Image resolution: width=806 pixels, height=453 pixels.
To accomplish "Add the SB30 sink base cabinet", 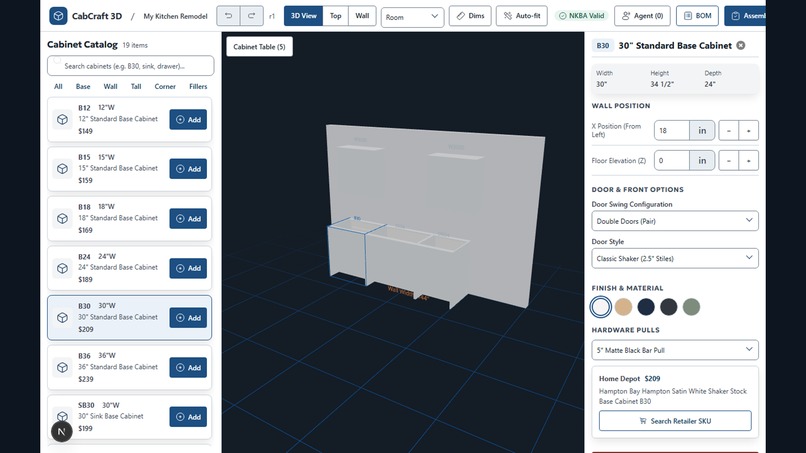I will point(188,417).
